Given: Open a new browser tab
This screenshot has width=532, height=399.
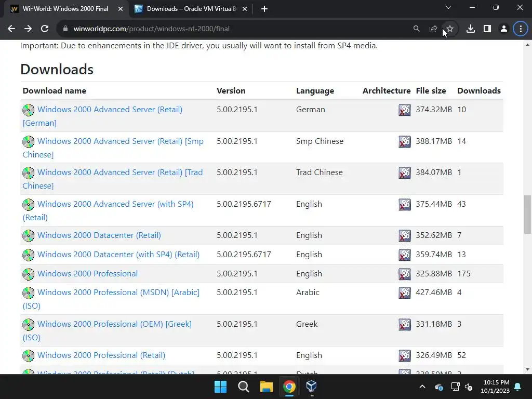Looking at the screenshot, I should [264, 9].
